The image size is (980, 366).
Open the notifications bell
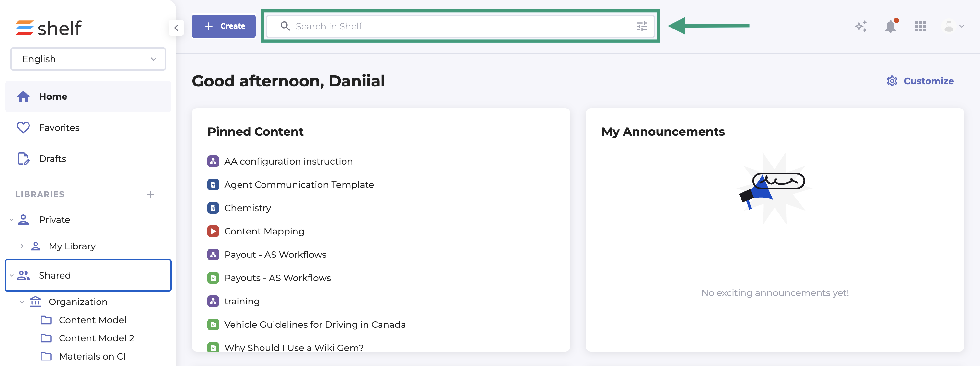[x=890, y=26]
